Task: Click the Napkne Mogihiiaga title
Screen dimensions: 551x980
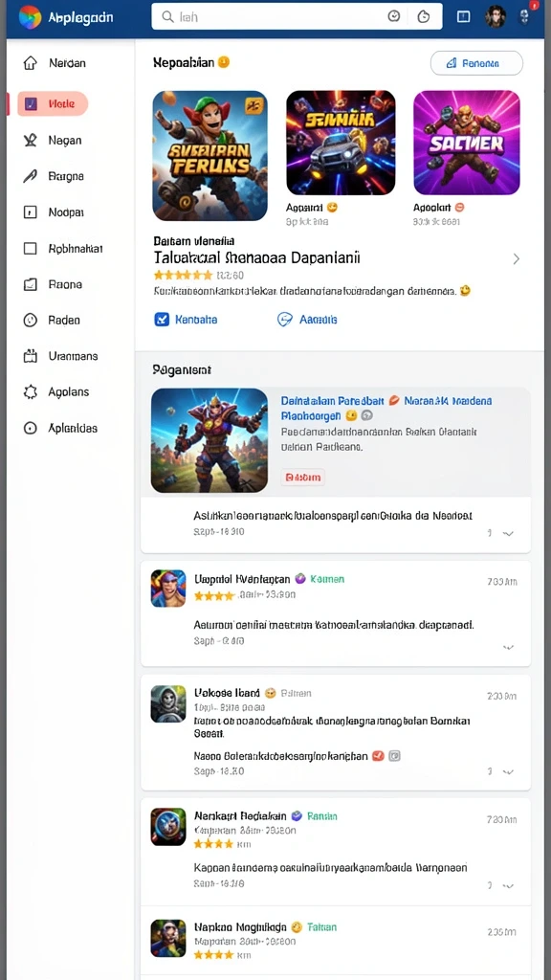Action: pos(240,927)
